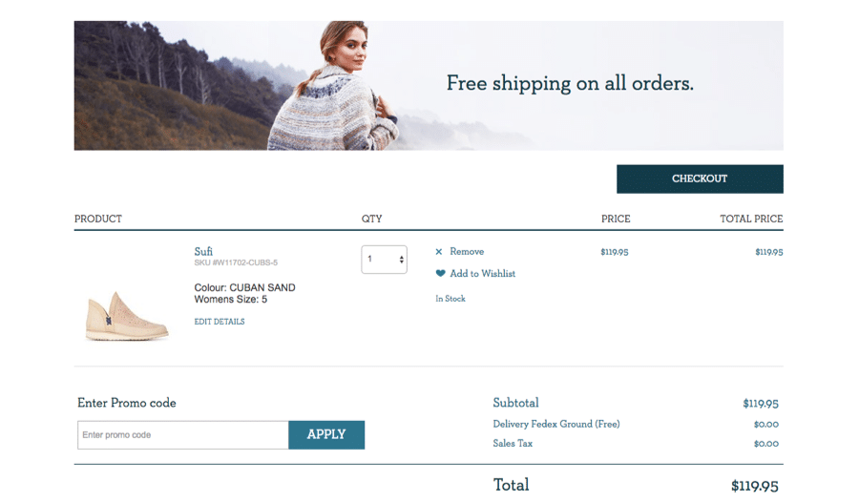Click the Free shipping banner text

[570, 84]
